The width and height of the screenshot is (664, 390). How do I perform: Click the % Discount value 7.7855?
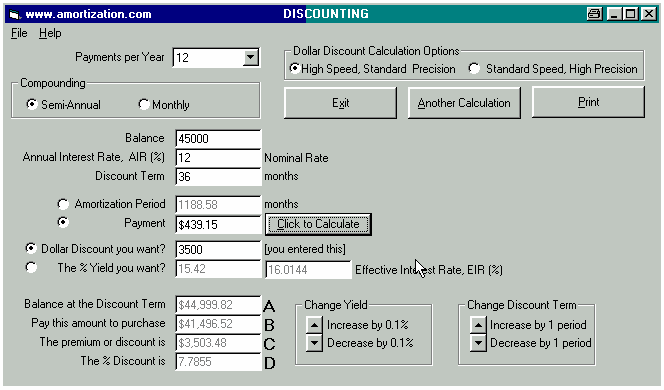(218, 362)
